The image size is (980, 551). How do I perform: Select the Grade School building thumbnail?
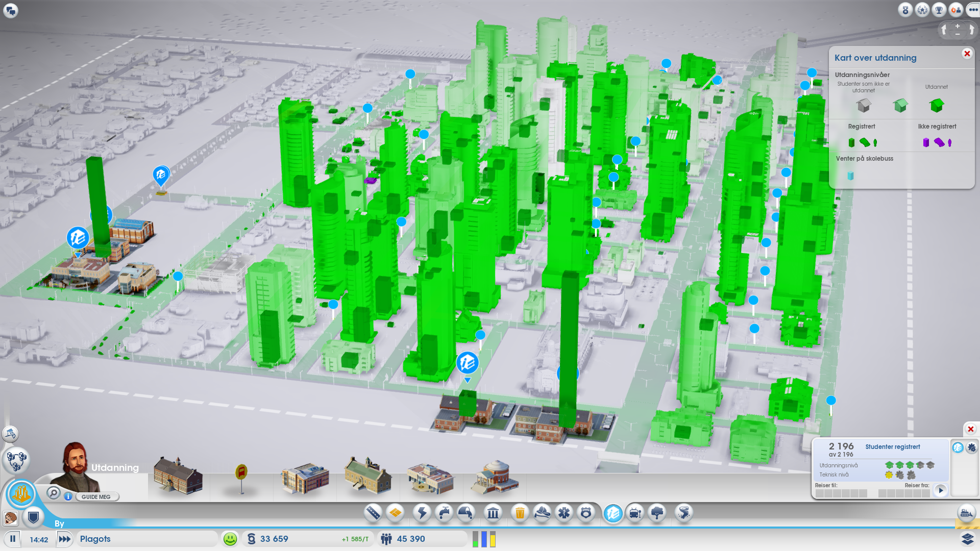pos(178,475)
